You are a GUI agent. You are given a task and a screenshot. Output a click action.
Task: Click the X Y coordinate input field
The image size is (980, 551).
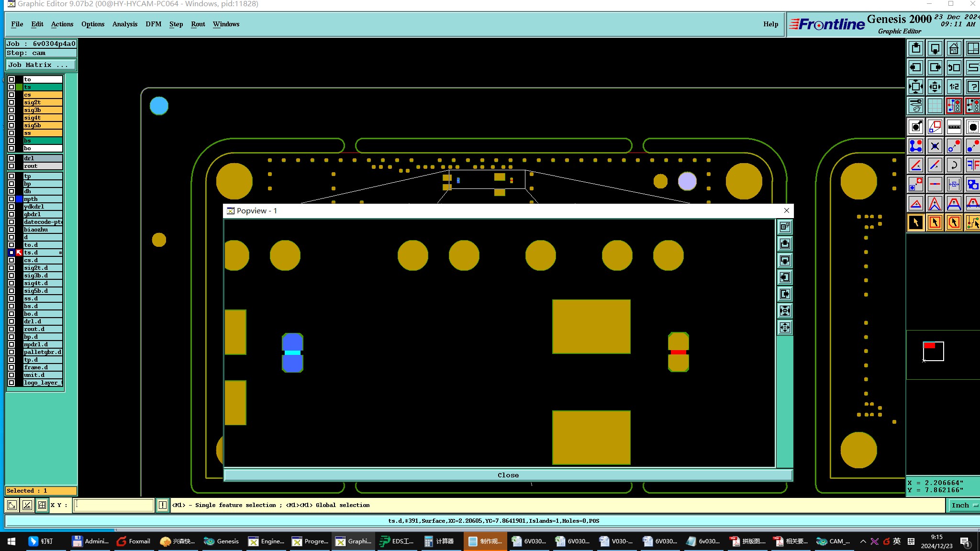(114, 505)
